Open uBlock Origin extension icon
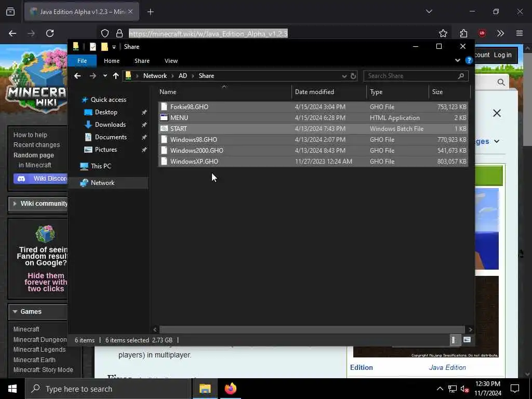 pyautogui.click(x=482, y=33)
